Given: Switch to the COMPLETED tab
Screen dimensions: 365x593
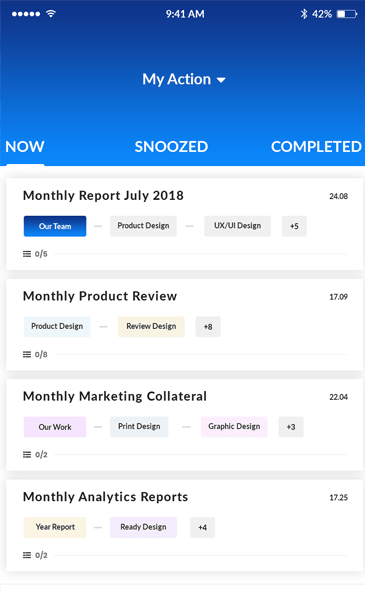Looking at the screenshot, I should point(316,147).
